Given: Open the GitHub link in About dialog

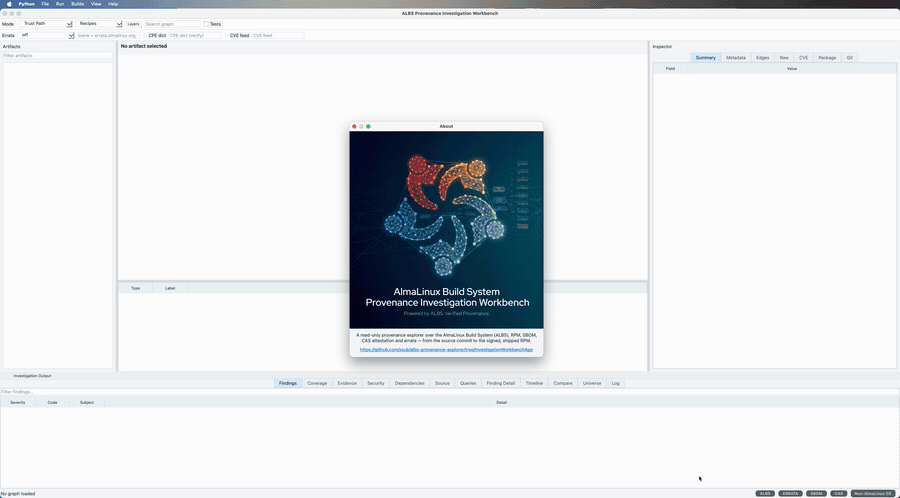Looking at the screenshot, I should 446,349.
